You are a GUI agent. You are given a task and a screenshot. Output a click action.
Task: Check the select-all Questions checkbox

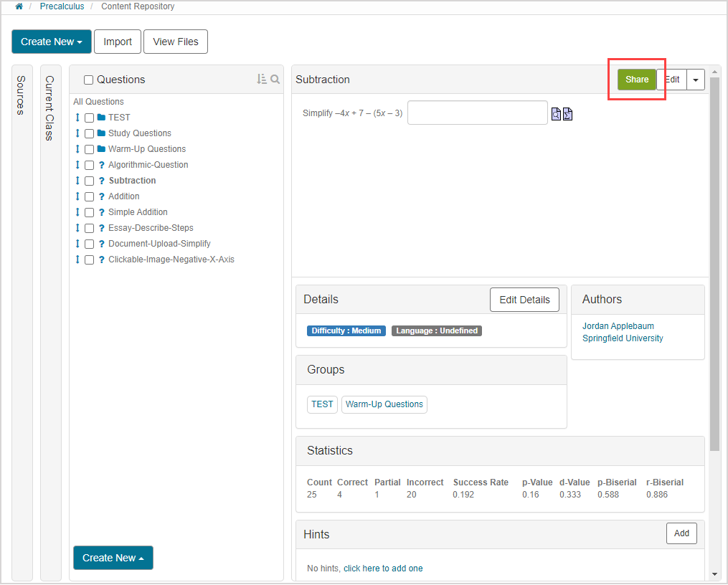coord(89,80)
